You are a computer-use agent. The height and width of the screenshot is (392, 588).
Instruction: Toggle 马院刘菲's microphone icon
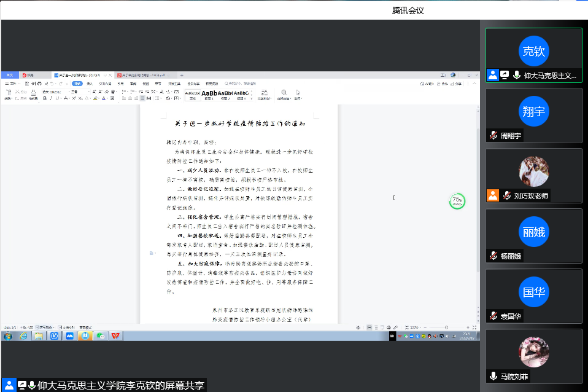click(x=493, y=377)
